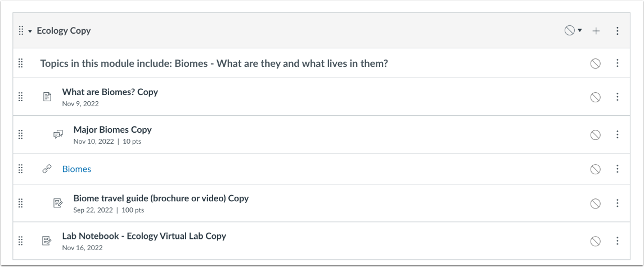Open Biome travel guide (brochure or video) Copy
Viewport: 644px width, 267px height.
tap(161, 198)
